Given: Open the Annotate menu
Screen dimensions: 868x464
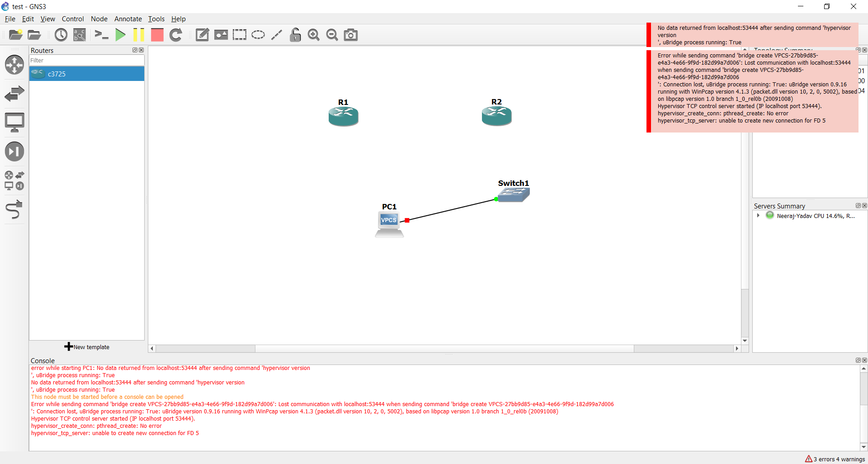Looking at the screenshot, I should (x=128, y=19).
